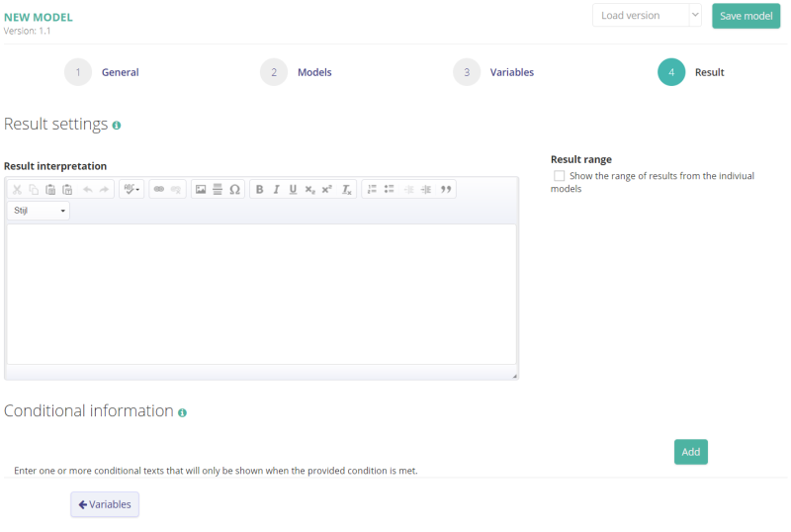Apply block quote formatting
The width and height of the screenshot is (791, 532).
(x=446, y=189)
